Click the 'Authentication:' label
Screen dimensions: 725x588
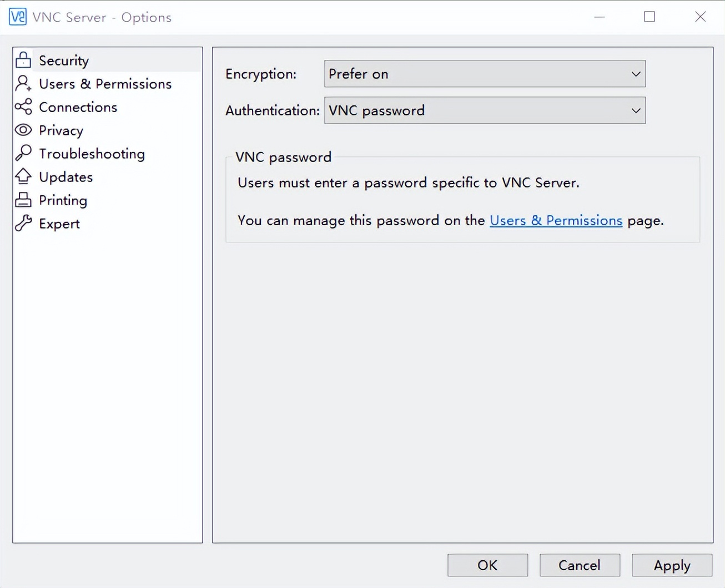(x=273, y=110)
